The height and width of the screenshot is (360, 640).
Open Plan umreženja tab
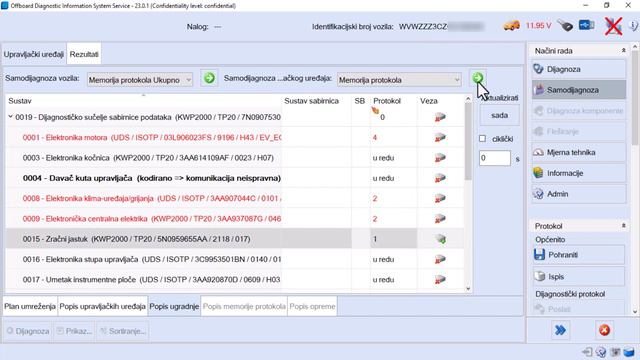pos(30,307)
